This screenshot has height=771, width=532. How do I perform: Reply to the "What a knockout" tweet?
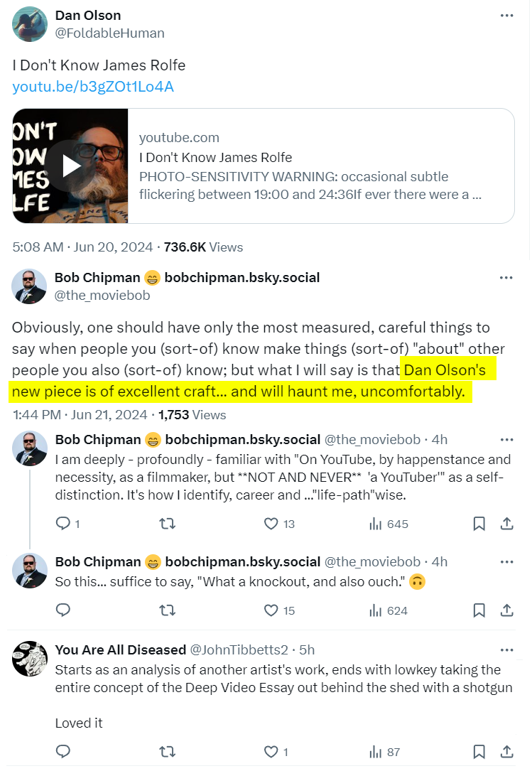click(63, 610)
